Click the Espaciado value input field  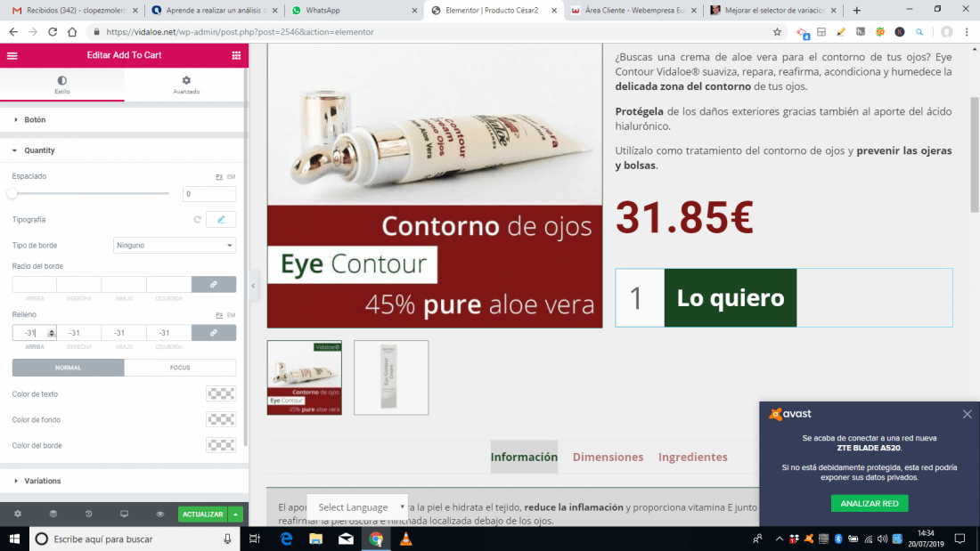click(209, 194)
